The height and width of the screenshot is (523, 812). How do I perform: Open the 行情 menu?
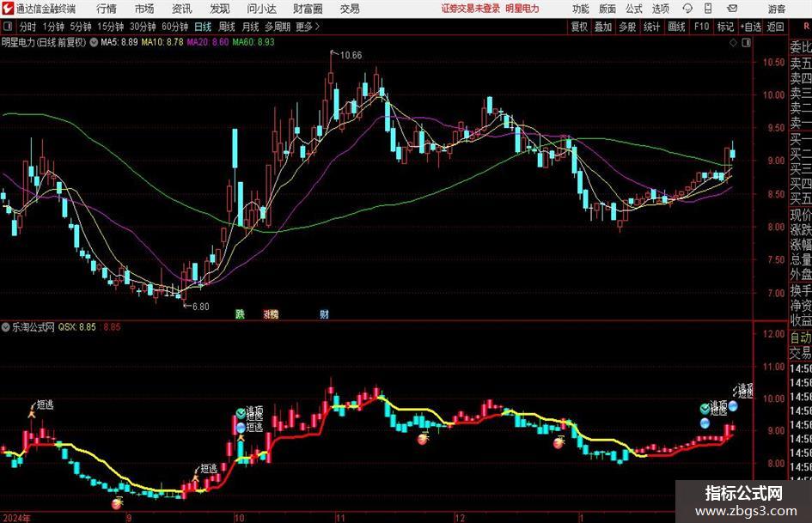107,9
